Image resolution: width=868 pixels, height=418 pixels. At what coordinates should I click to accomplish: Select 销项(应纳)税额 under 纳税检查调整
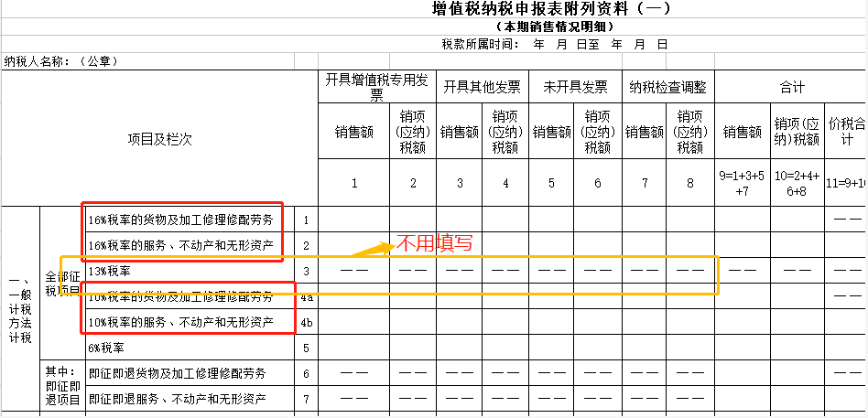(690, 132)
